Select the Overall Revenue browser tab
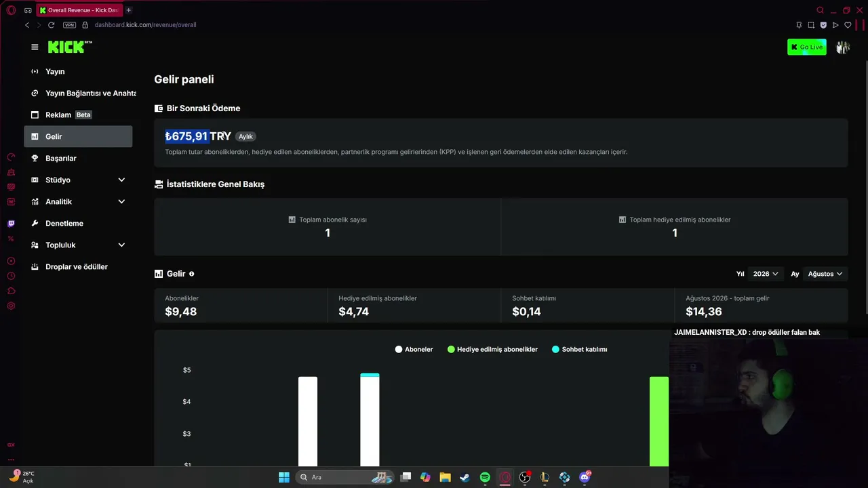The height and width of the screenshot is (488, 868). click(x=80, y=10)
